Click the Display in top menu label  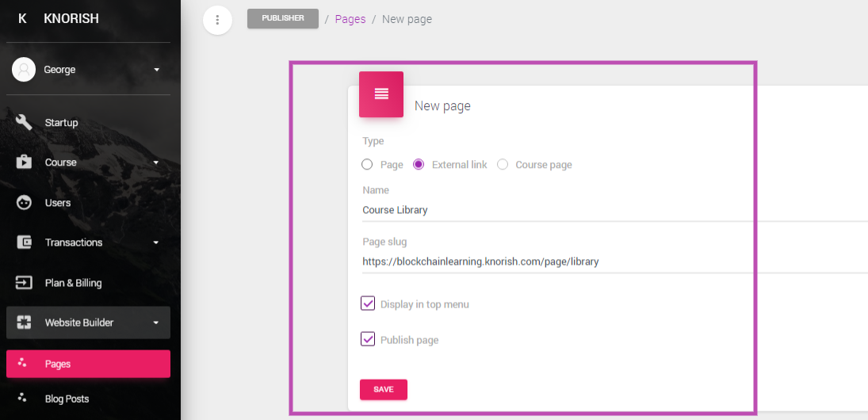click(x=425, y=304)
